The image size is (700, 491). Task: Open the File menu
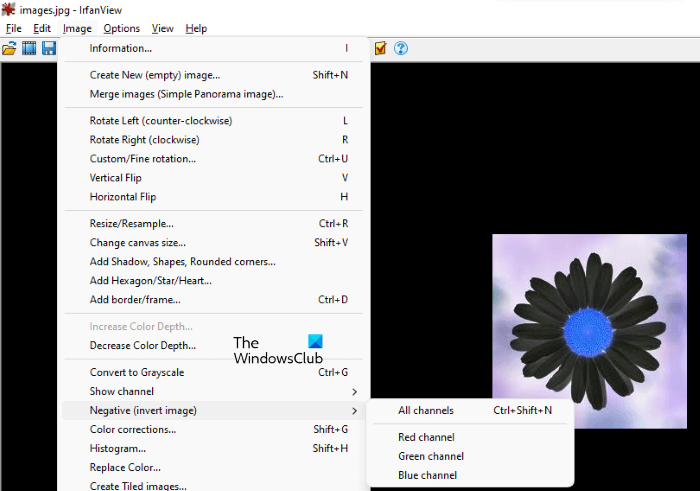13,29
